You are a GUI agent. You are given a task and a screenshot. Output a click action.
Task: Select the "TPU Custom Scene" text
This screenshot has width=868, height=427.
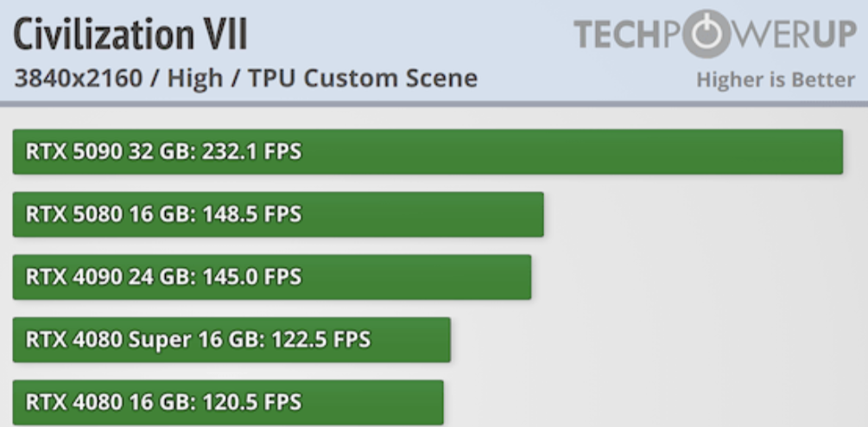coord(363,79)
